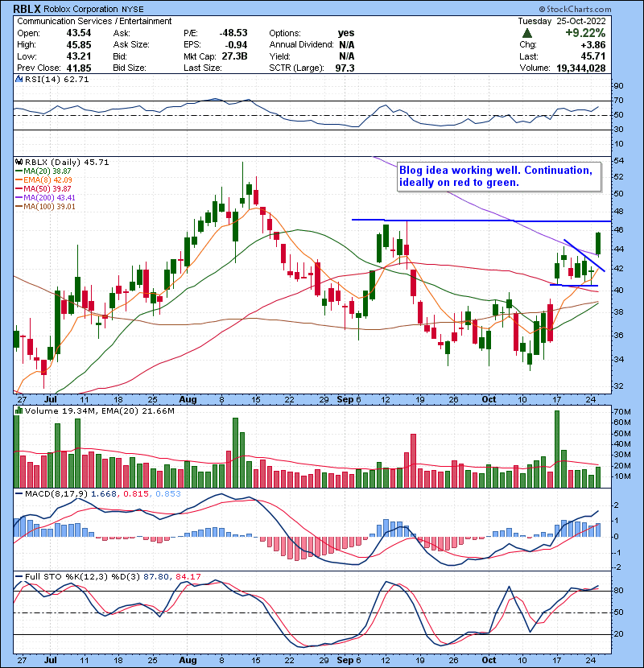Select the Prev Close value 41.85

79,68
